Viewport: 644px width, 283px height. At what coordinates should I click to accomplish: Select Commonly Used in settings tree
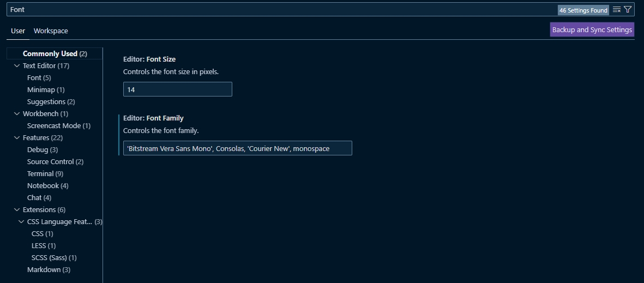(55, 54)
